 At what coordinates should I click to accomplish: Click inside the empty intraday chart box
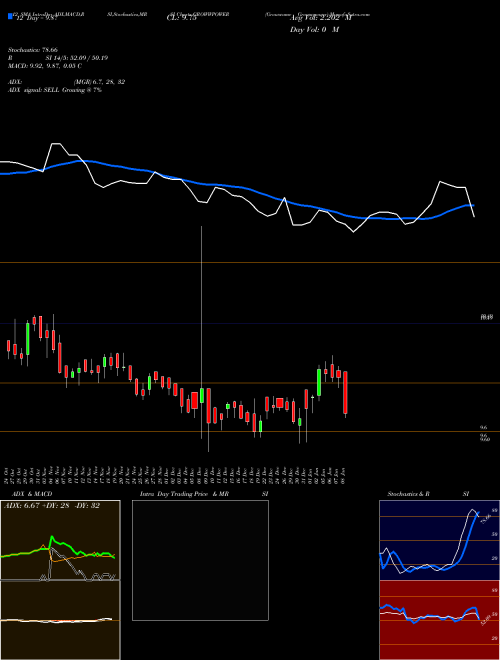[200, 560]
